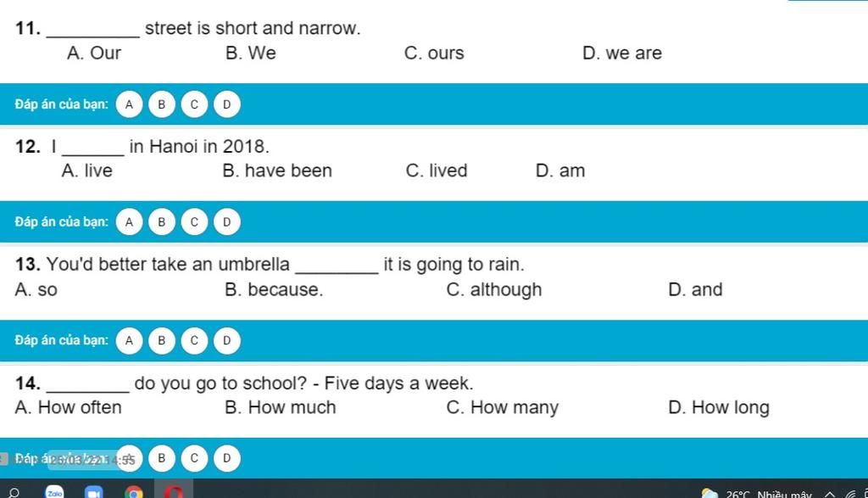The image size is (868, 498).
Task: Launch Google Chrome from the taskbar
Action: tap(133, 492)
